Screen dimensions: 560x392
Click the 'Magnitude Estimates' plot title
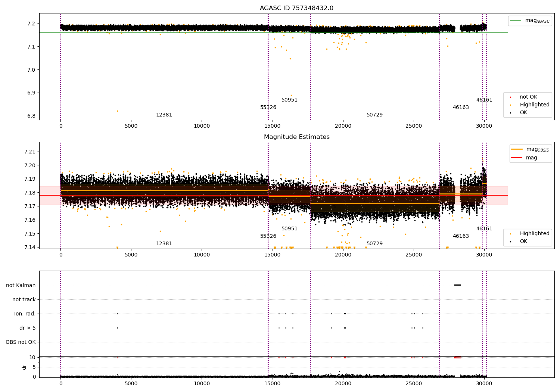[296, 137]
